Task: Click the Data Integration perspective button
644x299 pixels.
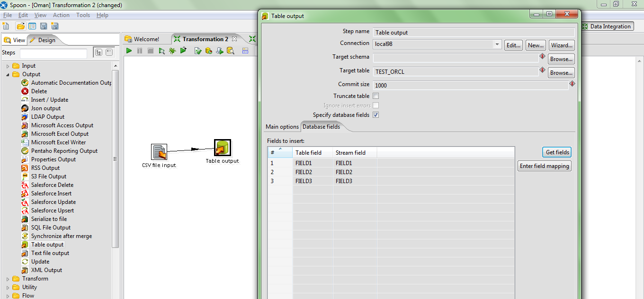Action: tap(607, 26)
